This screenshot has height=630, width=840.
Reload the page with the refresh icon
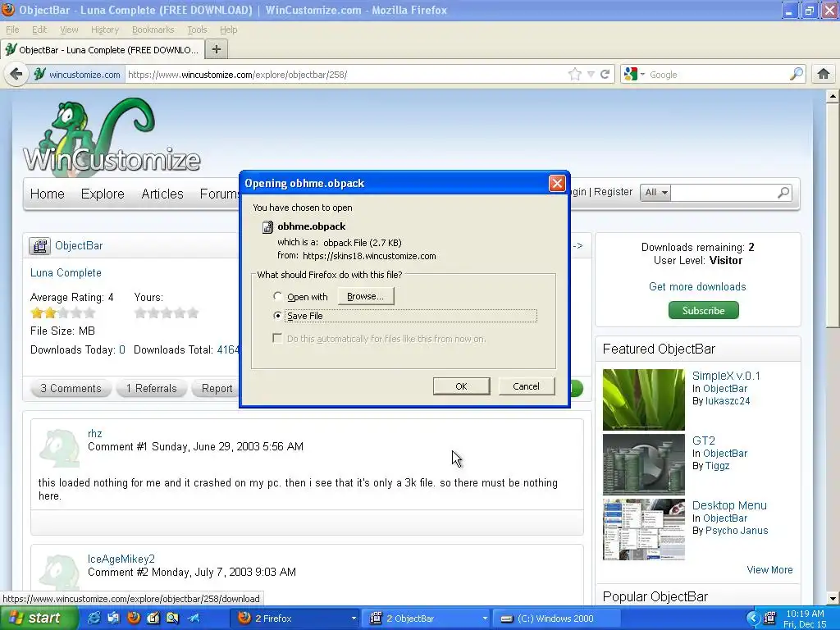coord(605,74)
